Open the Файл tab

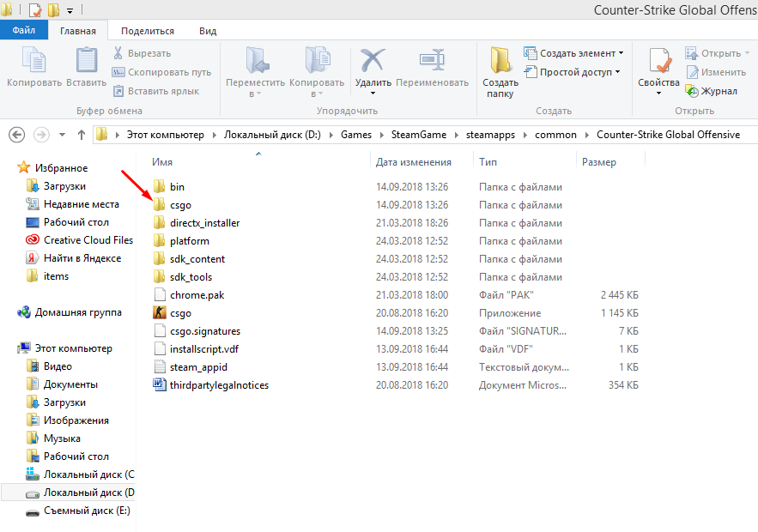tap(24, 30)
